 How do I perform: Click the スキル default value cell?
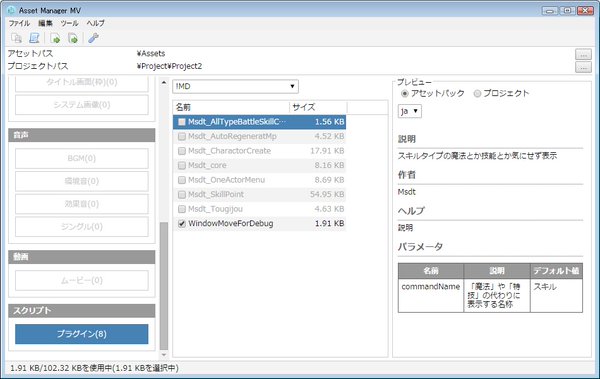pyautogui.click(x=556, y=295)
